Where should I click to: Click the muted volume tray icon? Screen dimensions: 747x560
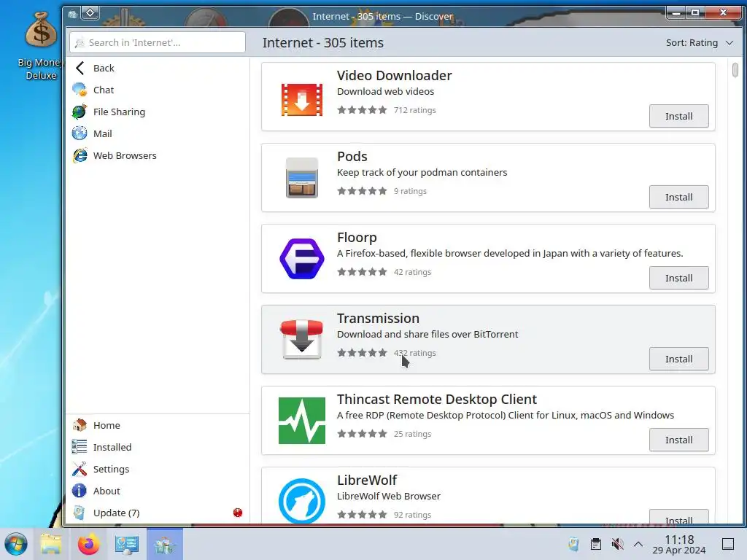click(x=617, y=544)
